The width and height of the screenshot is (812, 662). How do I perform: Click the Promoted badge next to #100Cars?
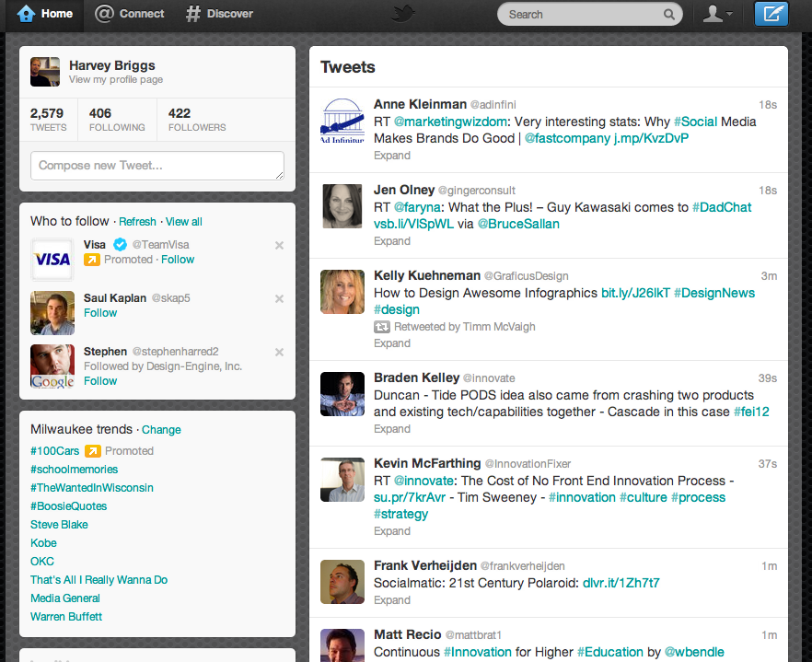click(92, 450)
